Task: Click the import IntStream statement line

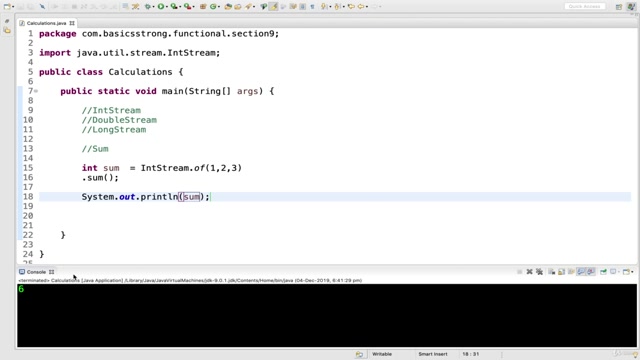Action: tap(129, 53)
